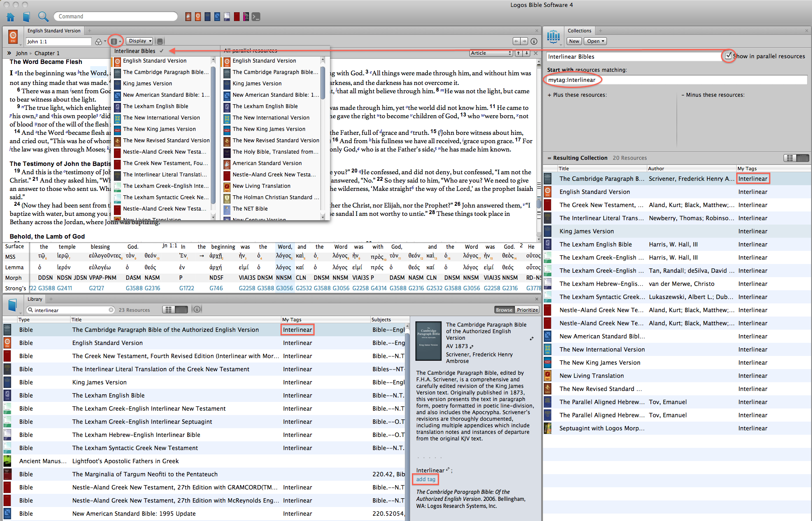Select Septuagint with Logos Morph row
The width and height of the screenshot is (812, 521).
click(677, 428)
